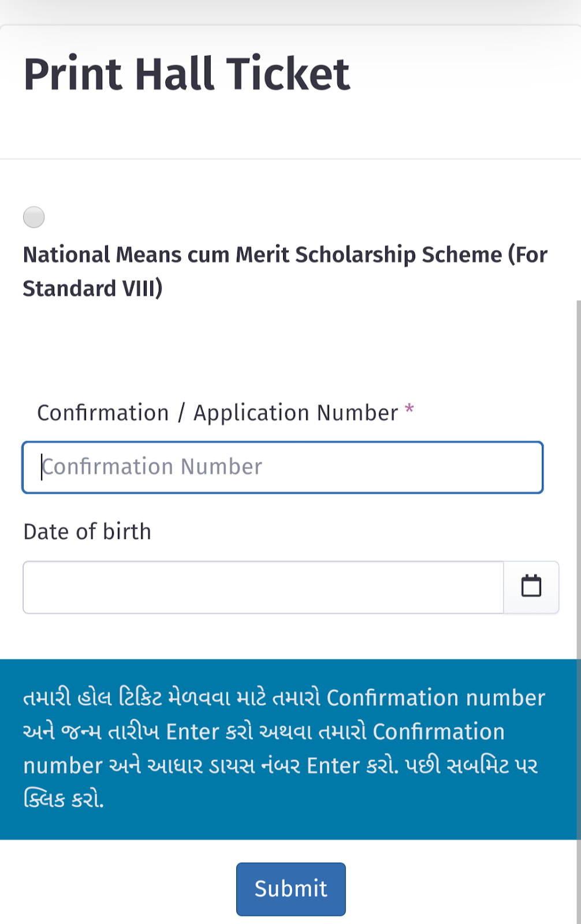Click "Application Number" in the field label

296,413
